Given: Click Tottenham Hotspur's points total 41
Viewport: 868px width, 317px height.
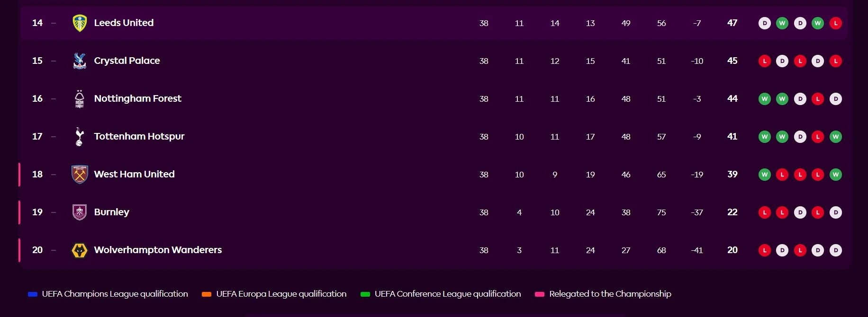Looking at the screenshot, I should tap(732, 136).
